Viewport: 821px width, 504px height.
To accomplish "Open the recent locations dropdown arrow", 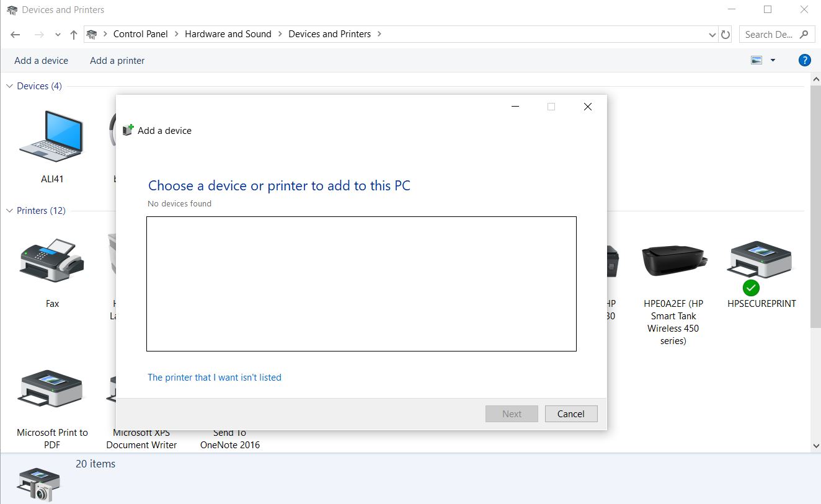I will [58, 35].
